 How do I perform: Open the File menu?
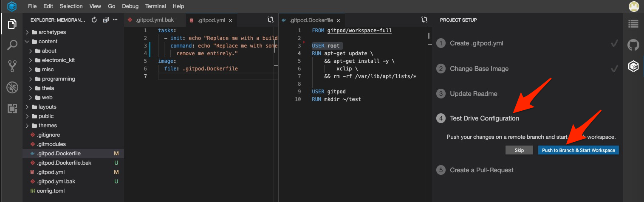pos(32,6)
